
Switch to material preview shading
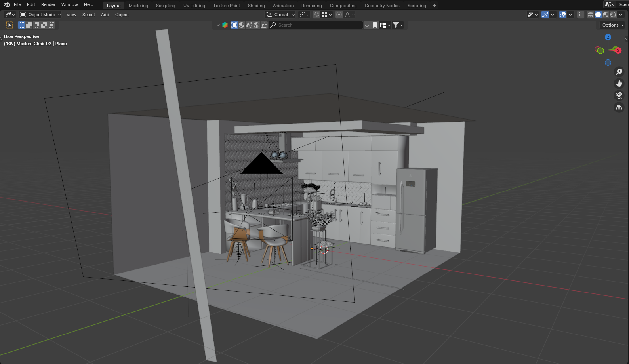click(x=606, y=15)
